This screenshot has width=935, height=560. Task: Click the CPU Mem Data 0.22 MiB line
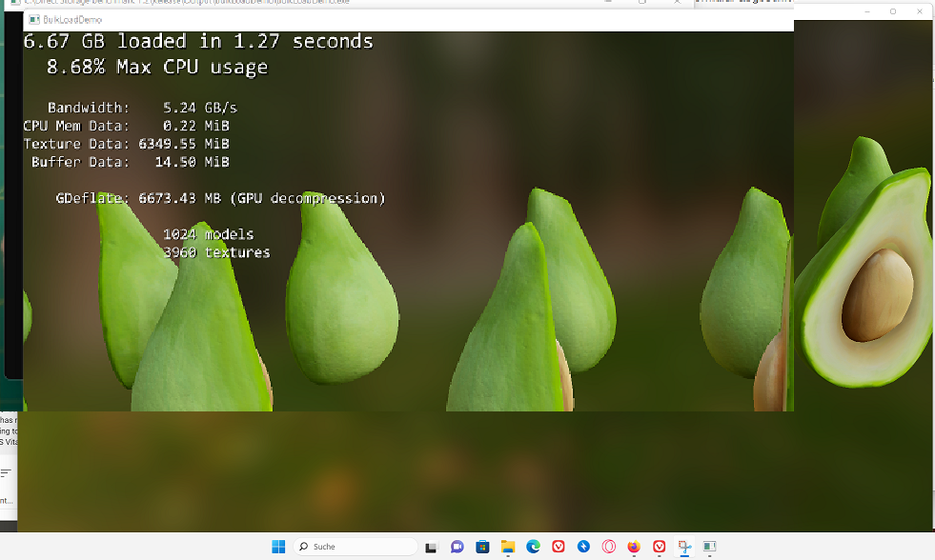(127, 126)
